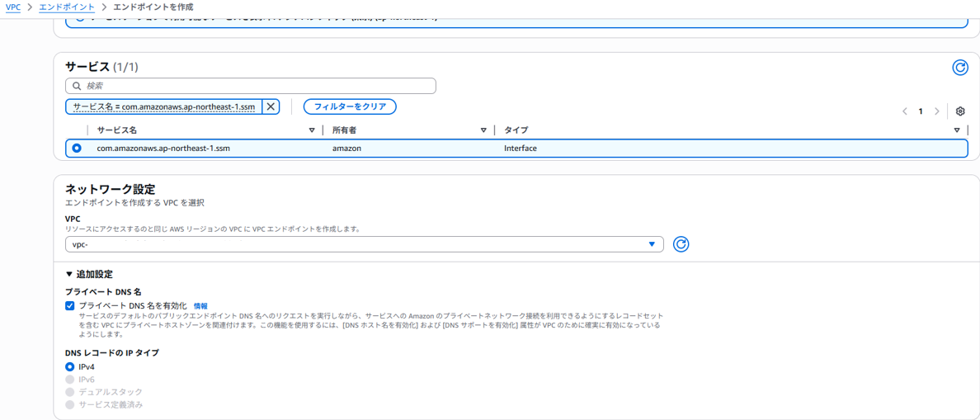Navigate to endpoints breadcrumb
Screen dimensions: 980x420
click(x=67, y=7)
